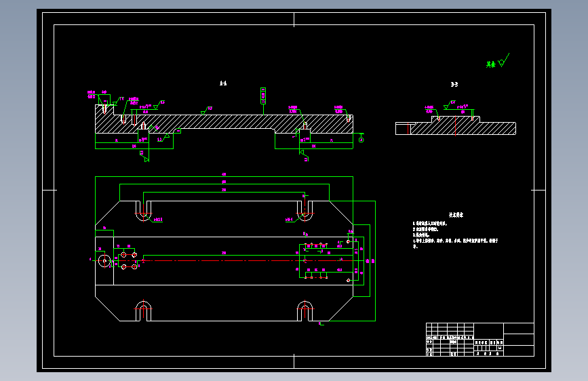The image size is (588, 381).
Task: Click the four-hole cluster near plan view left
Action: (129, 260)
